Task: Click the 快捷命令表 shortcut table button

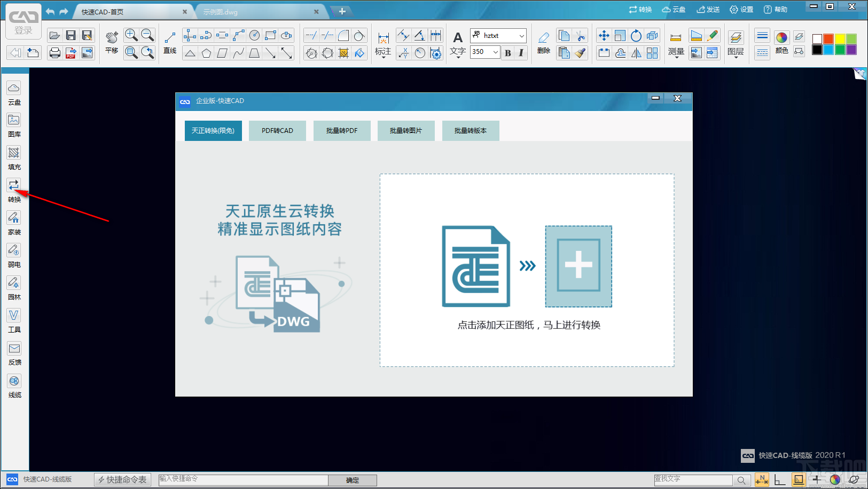Action: [x=123, y=480]
